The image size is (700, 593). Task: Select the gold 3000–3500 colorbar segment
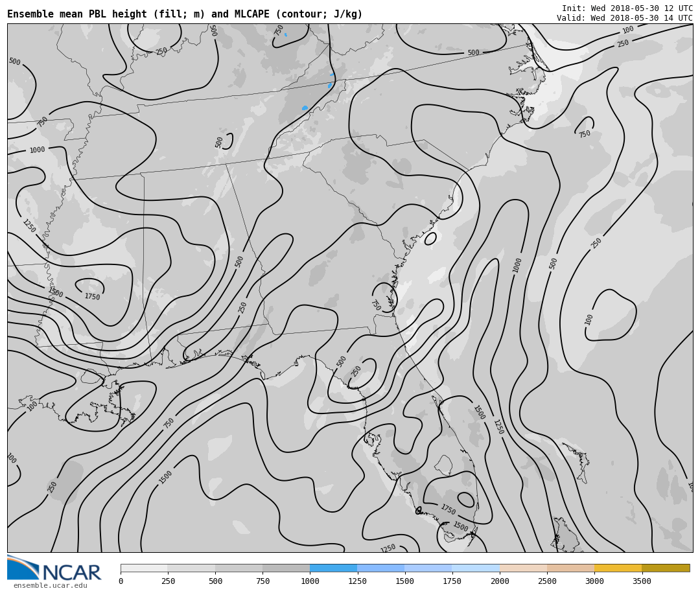click(x=618, y=568)
